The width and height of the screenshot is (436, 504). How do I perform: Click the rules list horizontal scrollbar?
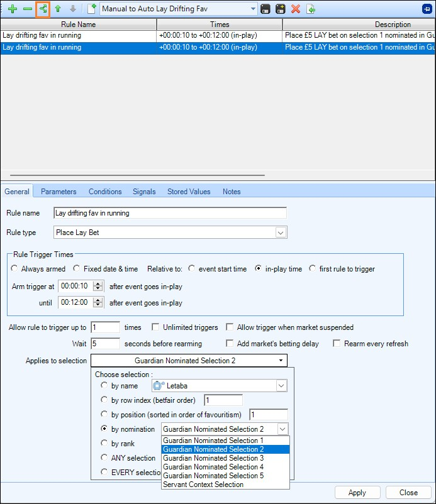coord(137,175)
